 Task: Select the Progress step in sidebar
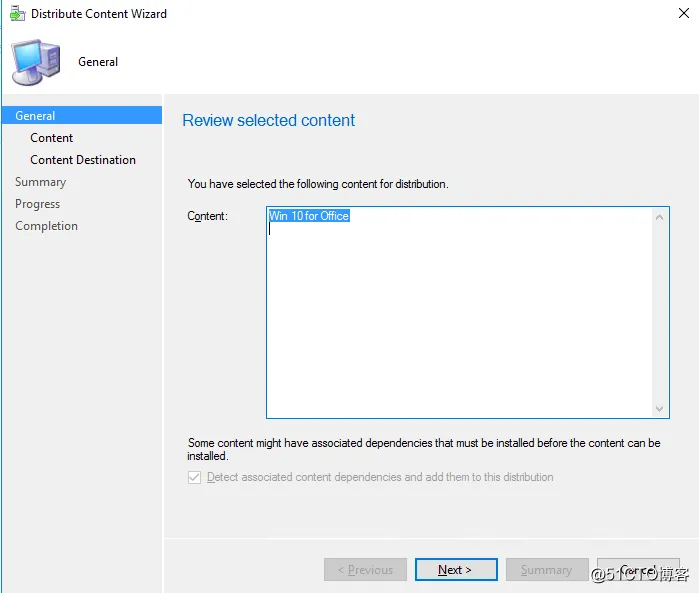point(37,204)
